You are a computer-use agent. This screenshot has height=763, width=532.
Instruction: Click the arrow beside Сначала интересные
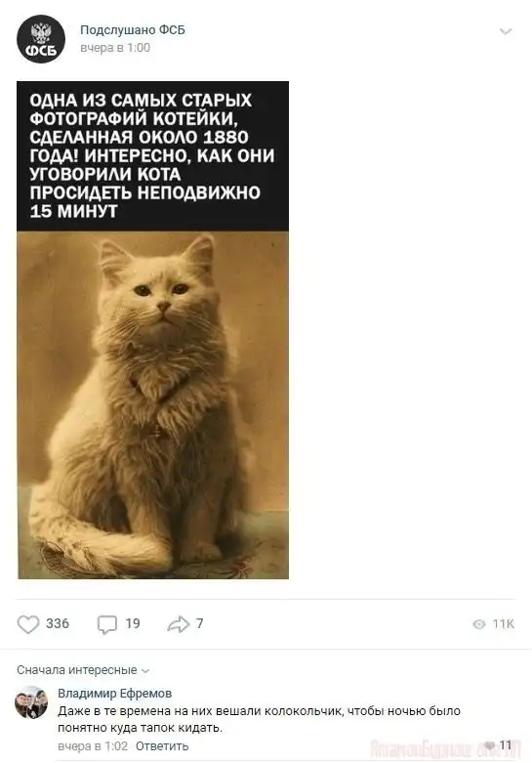(x=144, y=670)
